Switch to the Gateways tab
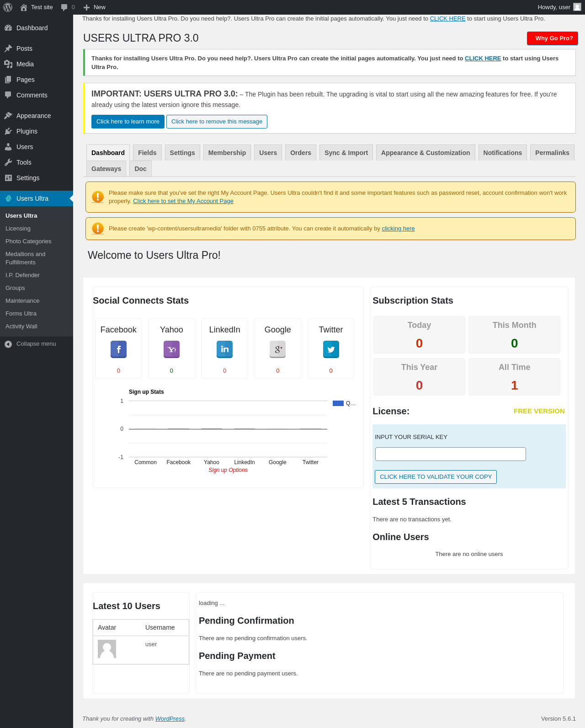This screenshot has height=728, width=585. click(x=106, y=169)
